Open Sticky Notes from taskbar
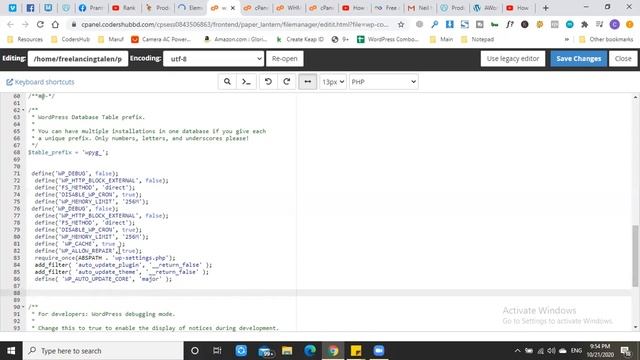 [356, 351]
